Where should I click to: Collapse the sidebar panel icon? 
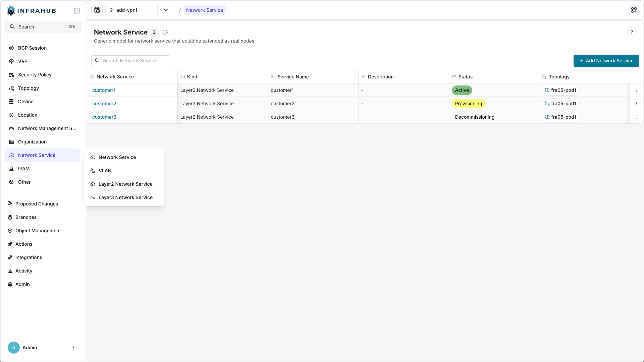[x=77, y=11]
